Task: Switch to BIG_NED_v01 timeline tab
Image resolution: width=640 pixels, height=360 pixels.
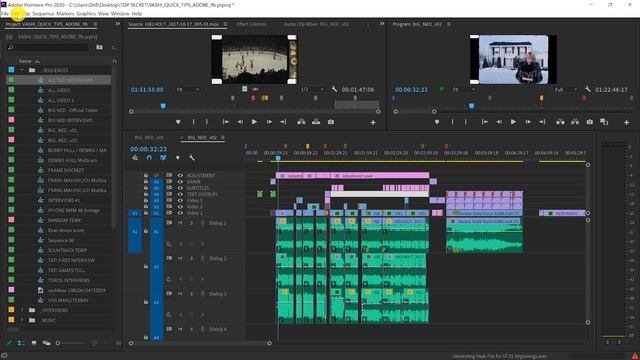Action: pos(149,138)
